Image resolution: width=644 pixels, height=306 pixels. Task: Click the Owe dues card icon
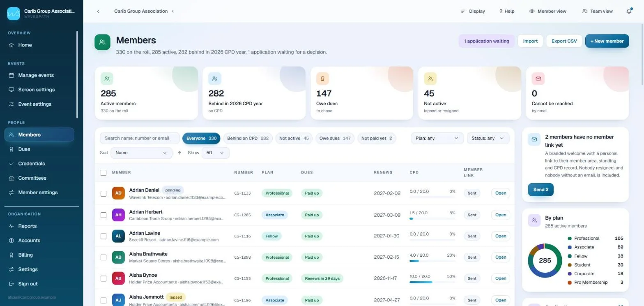pos(322,79)
